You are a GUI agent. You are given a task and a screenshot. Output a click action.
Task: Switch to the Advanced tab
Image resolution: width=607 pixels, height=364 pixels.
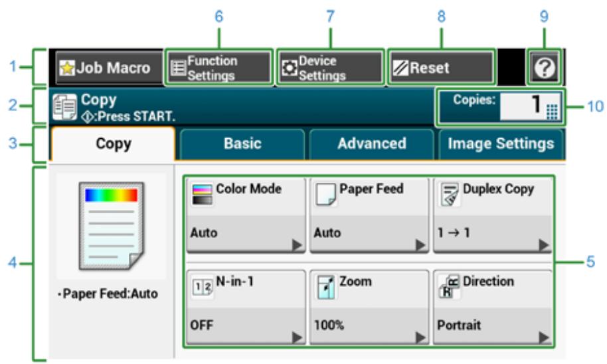[372, 144]
